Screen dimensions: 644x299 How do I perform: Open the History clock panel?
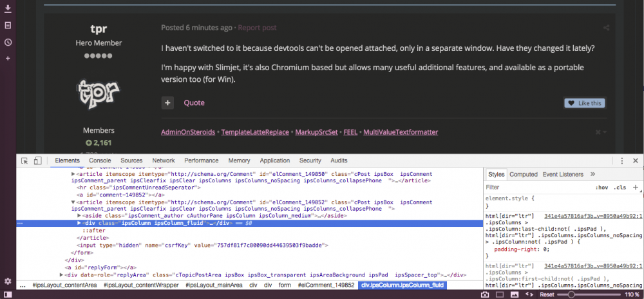[x=7, y=43]
